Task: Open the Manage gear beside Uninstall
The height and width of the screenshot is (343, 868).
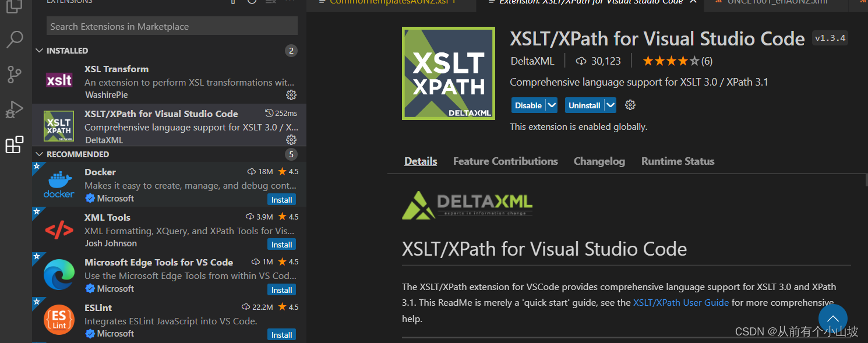Action: pos(630,105)
